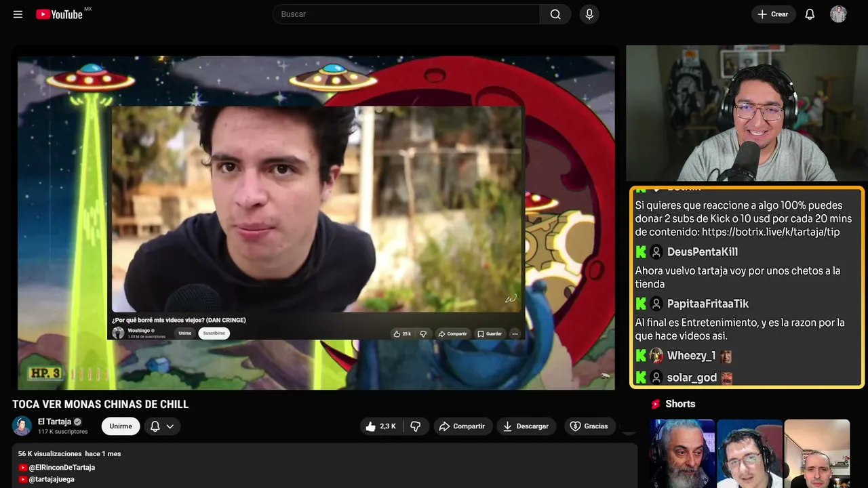Open the notifications bell in the header
This screenshot has width=868, height=488.
810,14
